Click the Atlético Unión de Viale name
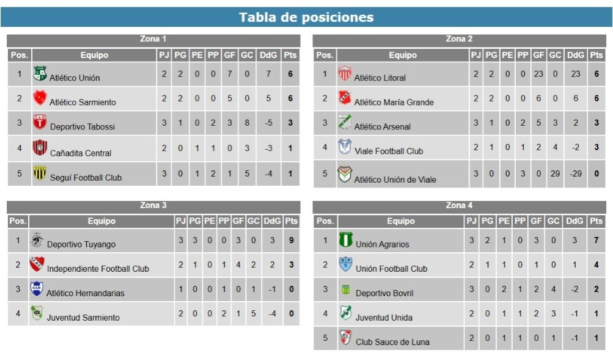Image resolution: width=613 pixels, height=364 pixels. point(395,180)
